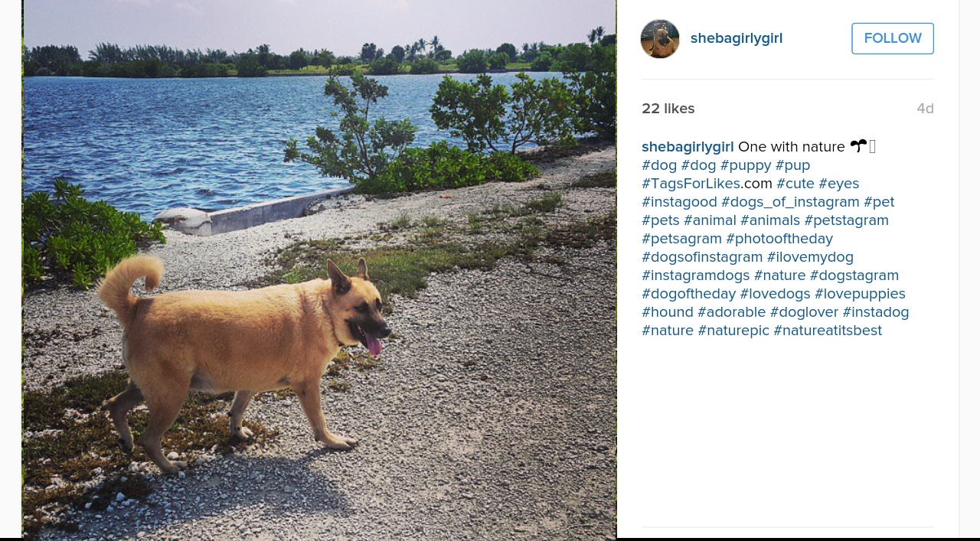Open shebagirlygirl's name in the caption
This screenshot has height=541, width=980.
(x=688, y=147)
